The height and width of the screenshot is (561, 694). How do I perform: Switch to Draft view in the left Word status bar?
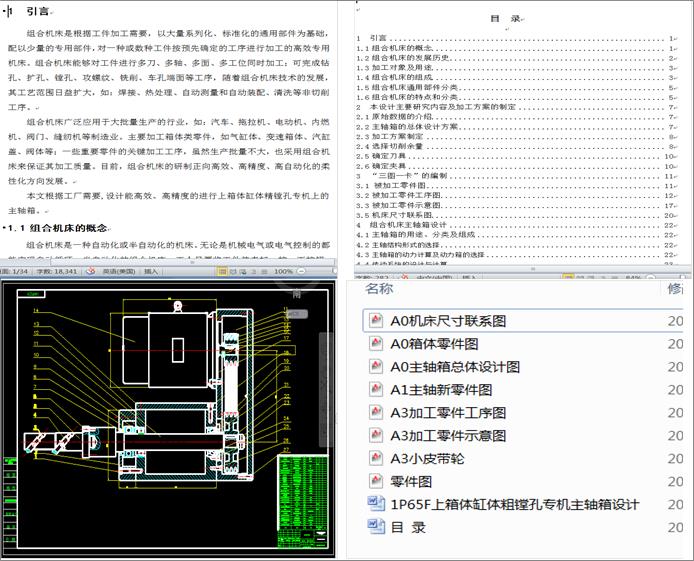coord(264,271)
